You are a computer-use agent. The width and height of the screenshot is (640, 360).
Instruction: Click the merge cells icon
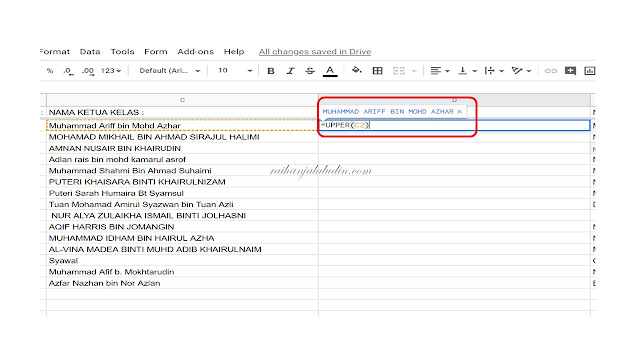click(398, 71)
